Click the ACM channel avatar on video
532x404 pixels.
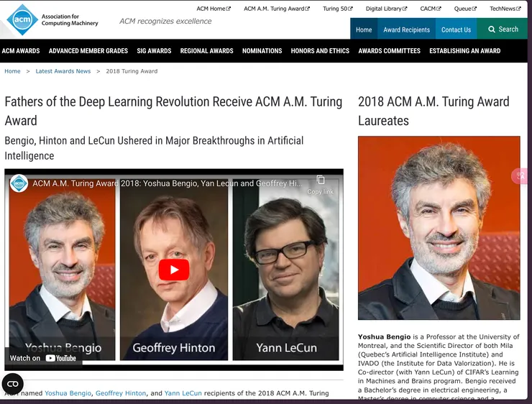[19, 183]
